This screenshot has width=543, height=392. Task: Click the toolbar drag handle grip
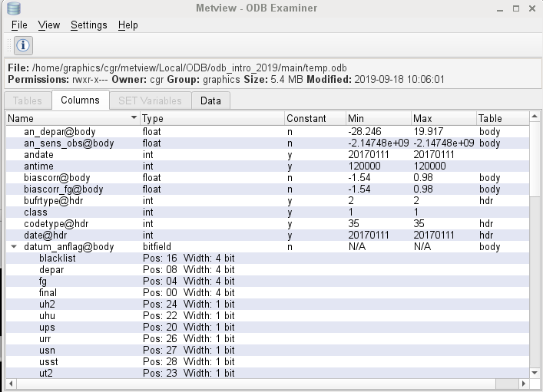[x=9, y=45]
